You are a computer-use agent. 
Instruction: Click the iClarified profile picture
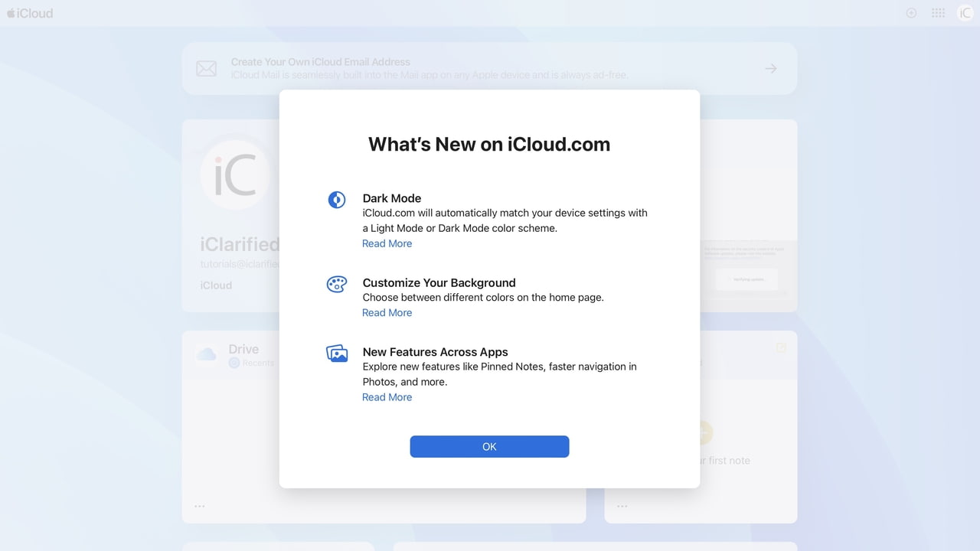coord(235,174)
